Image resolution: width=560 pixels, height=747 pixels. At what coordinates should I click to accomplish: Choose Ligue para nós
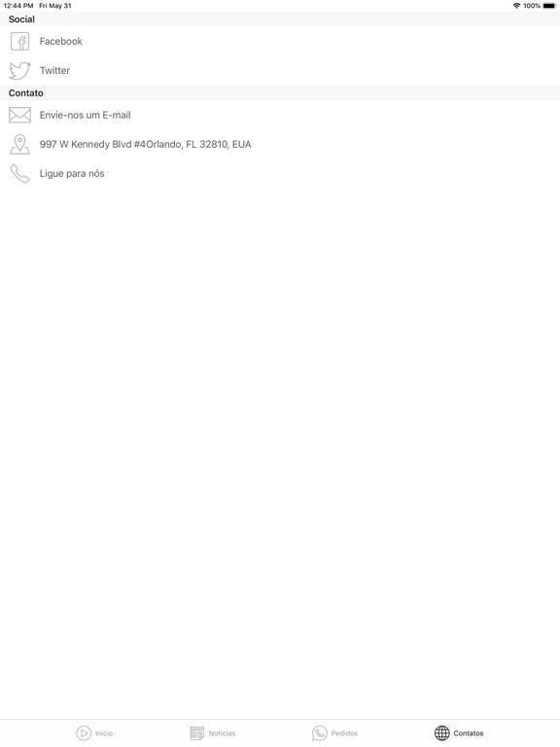(280, 173)
